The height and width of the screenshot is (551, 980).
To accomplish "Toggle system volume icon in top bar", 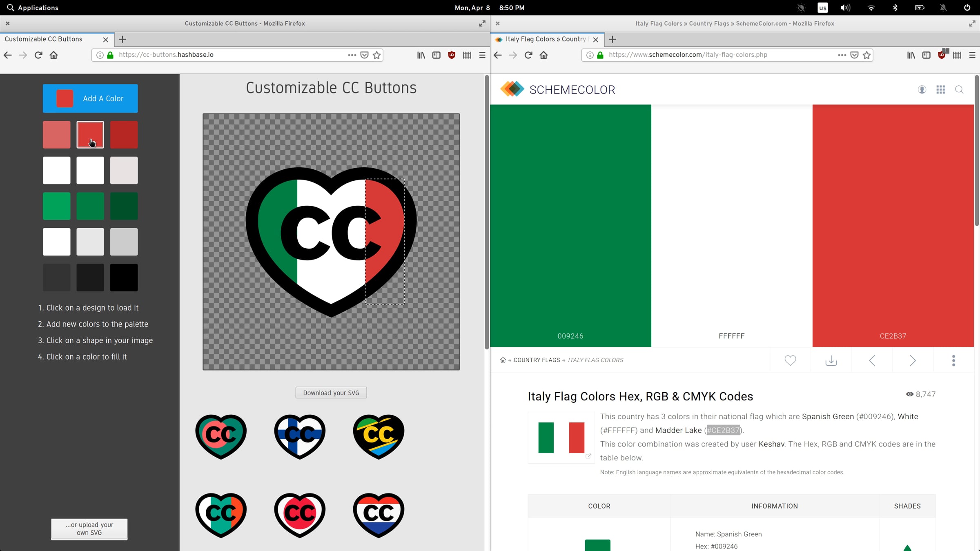I will [x=845, y=8].
